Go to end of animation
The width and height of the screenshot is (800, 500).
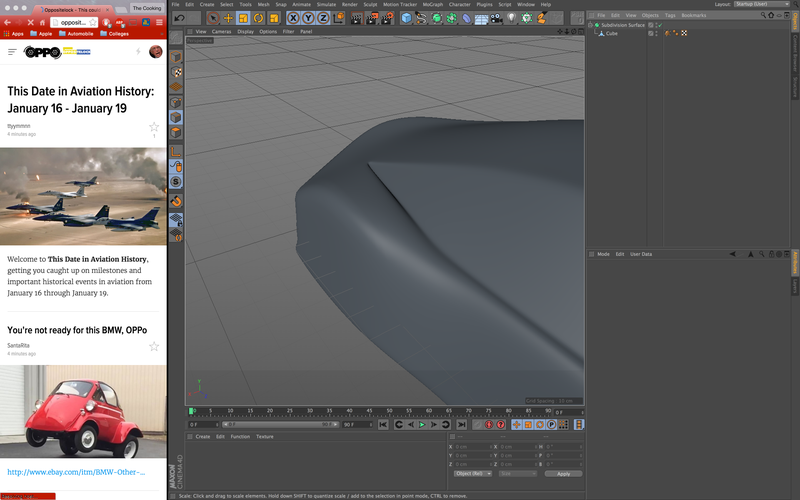(461, 424)
